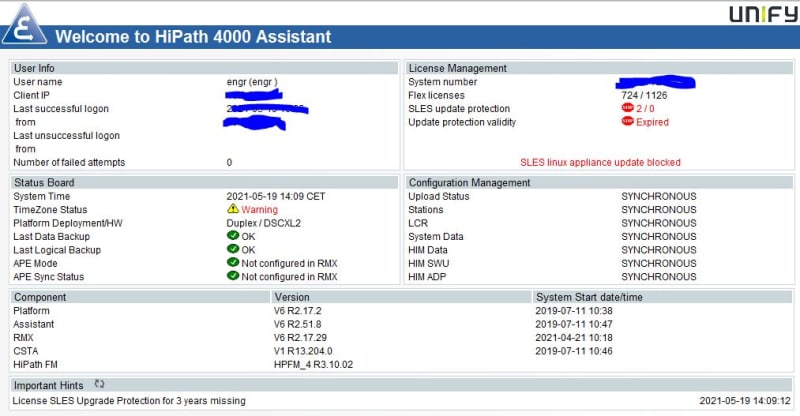Image resolution: width=800 pixels, height=416 pixels.
Task: Click the HiPath FM component row label
Action: click(x=35, y=364)
